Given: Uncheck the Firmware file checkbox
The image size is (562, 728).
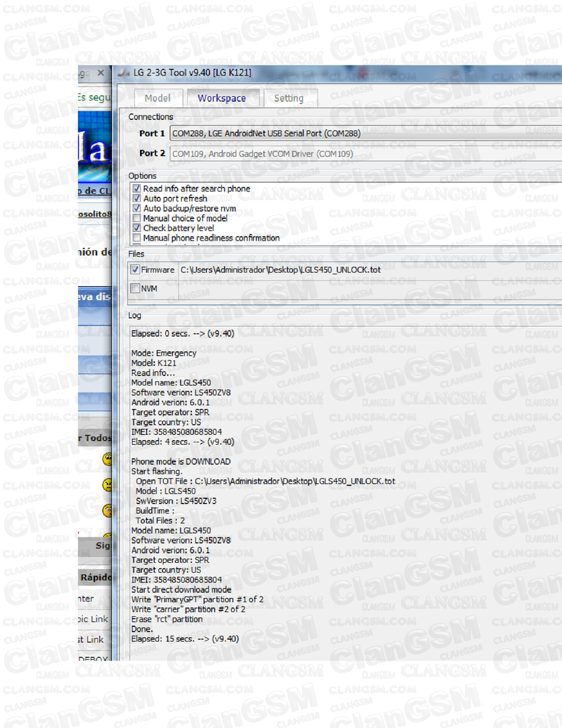Looking at the screenshot, I should click(x=135, y=269).
